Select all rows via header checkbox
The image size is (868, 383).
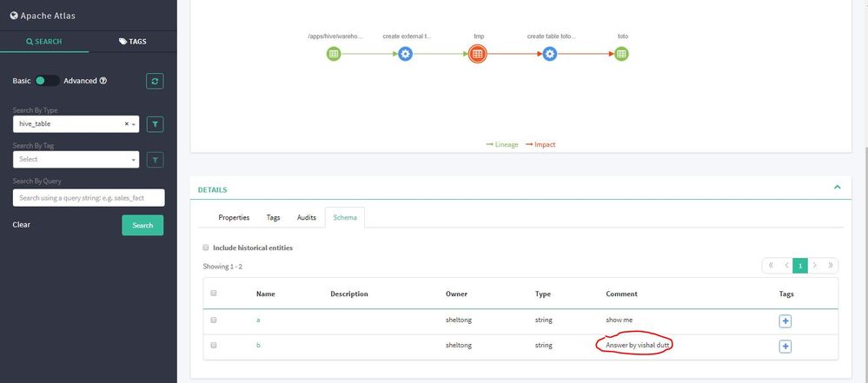pos(214,294)
